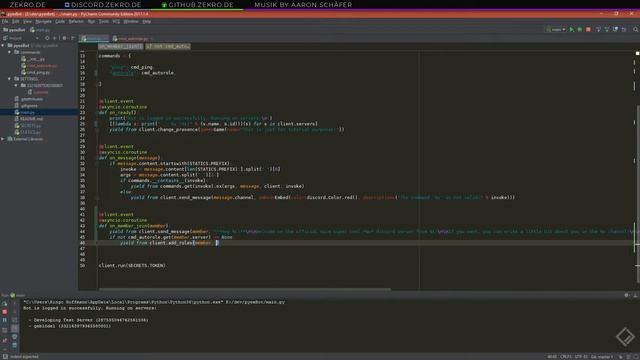This screenshot has height=360, width=640.
Task: Open cmd_ping.py in project tree
Action: point(36,72)
